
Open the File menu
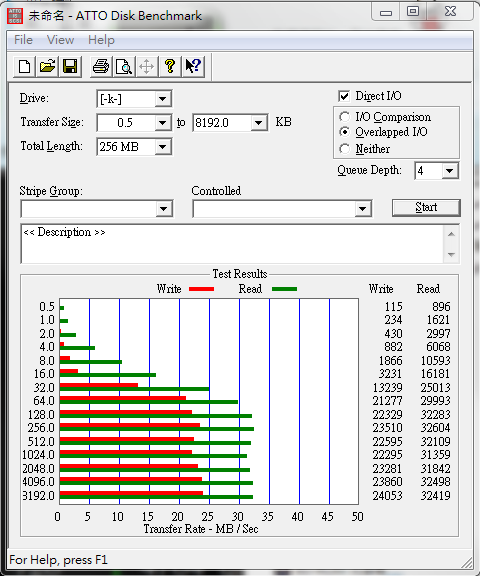(x=23, y=40)
